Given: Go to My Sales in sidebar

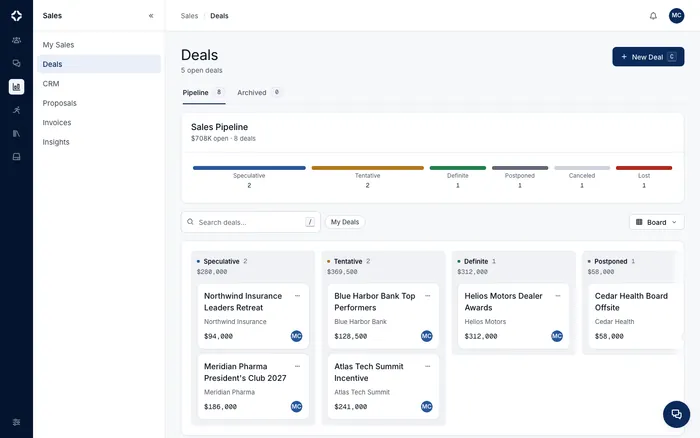Looking at the screenshot, I should point(99,45).
